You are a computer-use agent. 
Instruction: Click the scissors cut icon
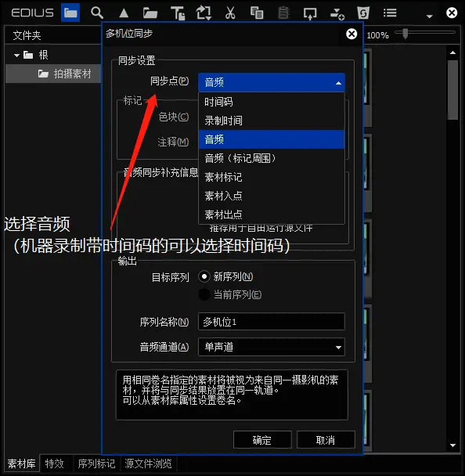[230, 13]
